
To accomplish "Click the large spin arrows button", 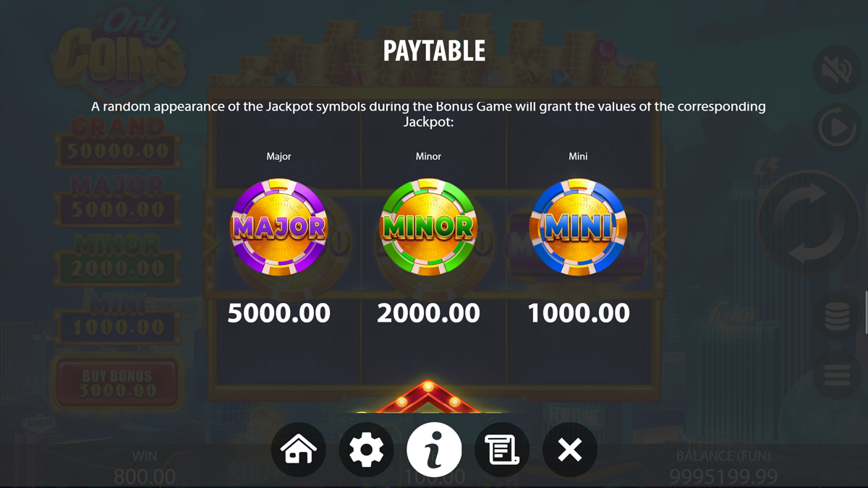I will pyautogui.click(x=809, y=222).
